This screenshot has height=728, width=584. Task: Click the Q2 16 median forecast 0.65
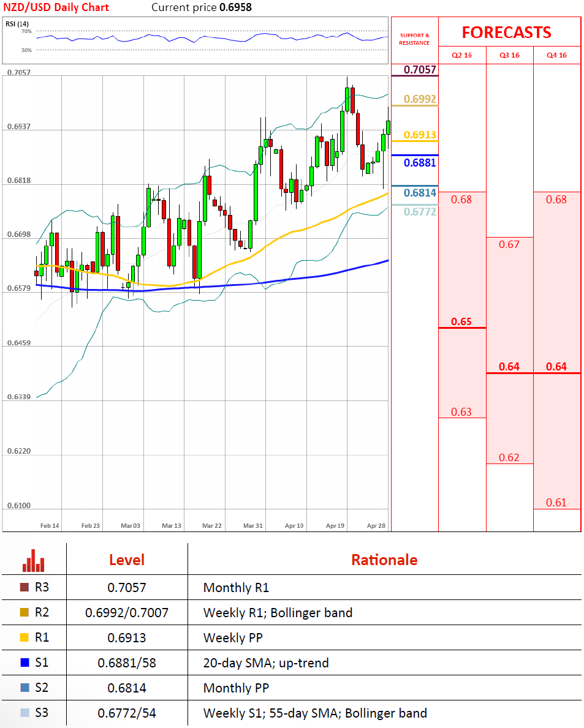(x=461, y=321)
